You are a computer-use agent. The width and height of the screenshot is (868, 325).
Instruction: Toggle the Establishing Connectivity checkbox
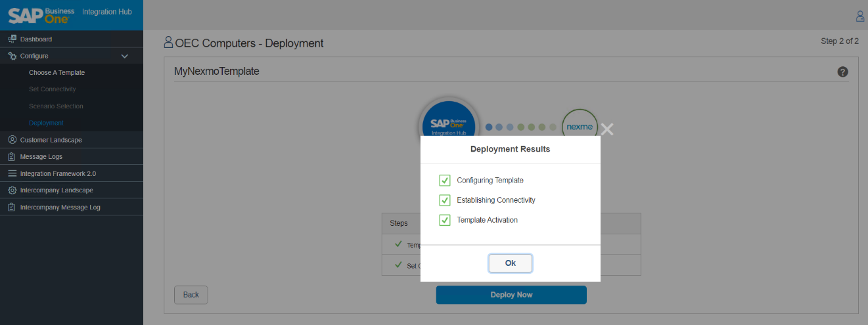pos(445,200)
